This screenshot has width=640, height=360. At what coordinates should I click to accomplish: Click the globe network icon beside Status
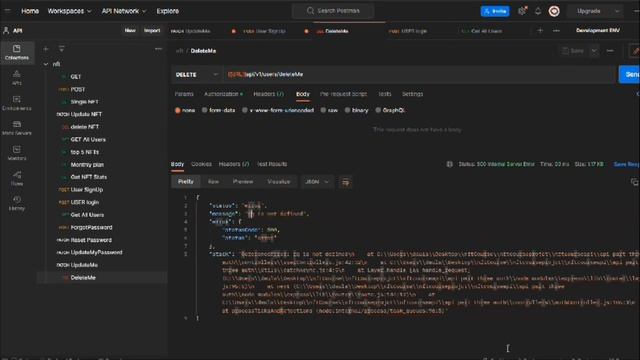click(449, 164)
